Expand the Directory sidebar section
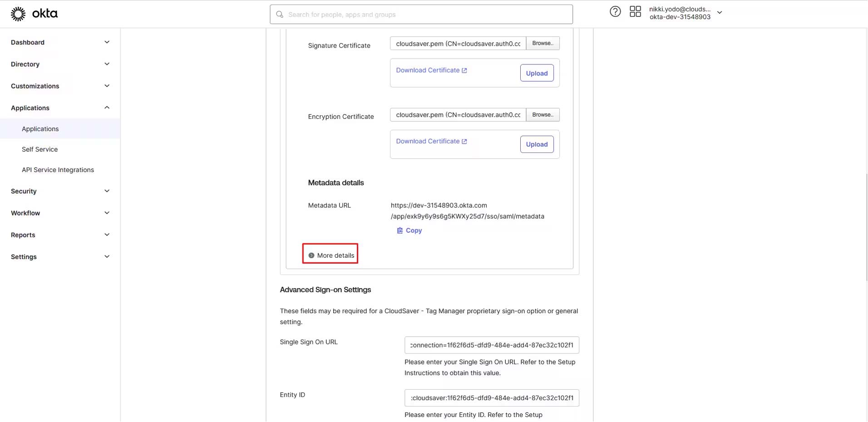 (107, 64)
